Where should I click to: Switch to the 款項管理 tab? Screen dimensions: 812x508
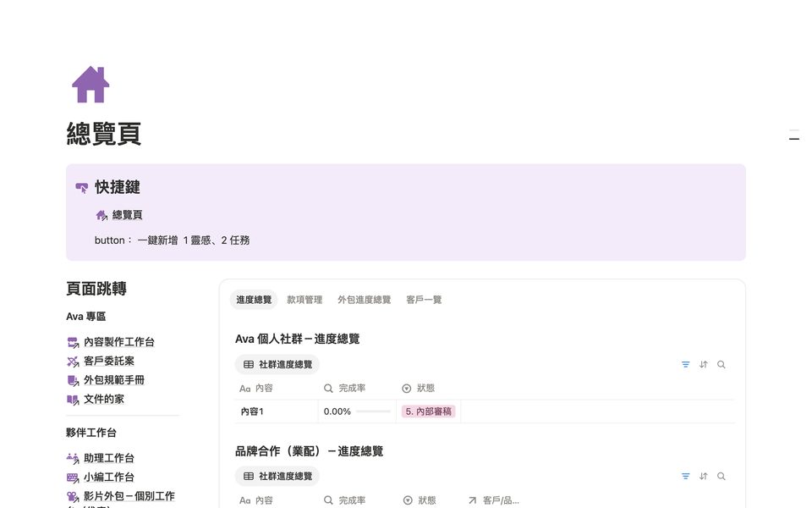[304, 300]
